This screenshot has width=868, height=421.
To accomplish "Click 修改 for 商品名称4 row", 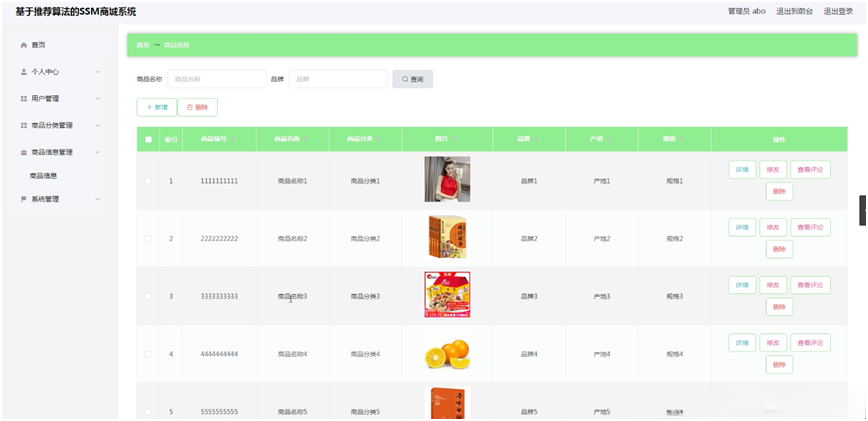I will (x=773, y=343).
